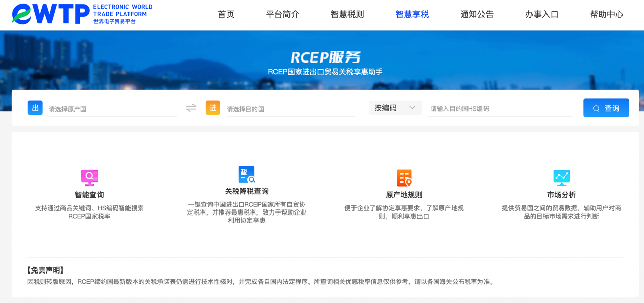The height and width of the screenshot is (303, 644).
Task: Open the 智慧税则 navigation item
Action: pos(347,14)
